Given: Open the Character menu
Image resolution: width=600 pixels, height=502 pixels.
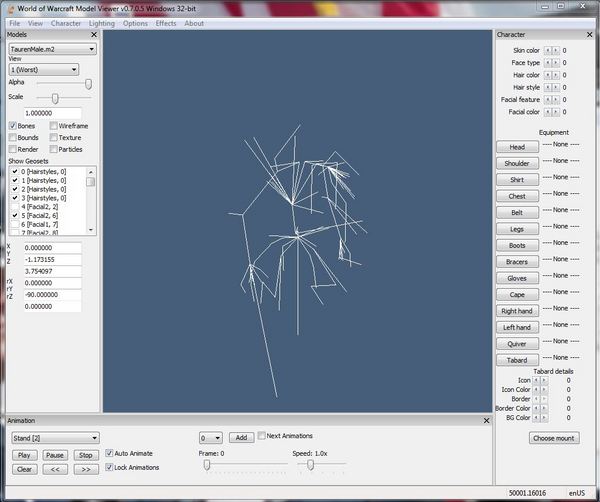Looking at the screenshot, I should tap(66, 23).
